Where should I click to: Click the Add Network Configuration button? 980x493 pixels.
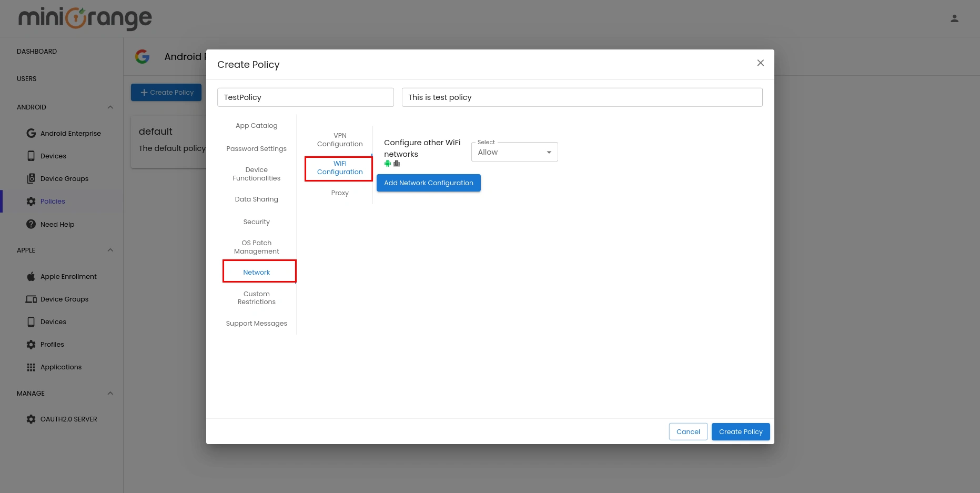[428, 183]
